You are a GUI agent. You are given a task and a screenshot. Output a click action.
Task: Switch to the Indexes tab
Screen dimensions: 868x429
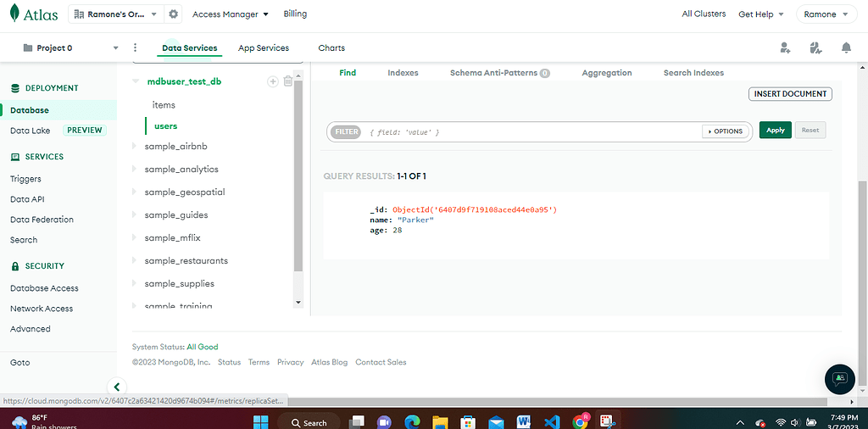coord(403,73)
